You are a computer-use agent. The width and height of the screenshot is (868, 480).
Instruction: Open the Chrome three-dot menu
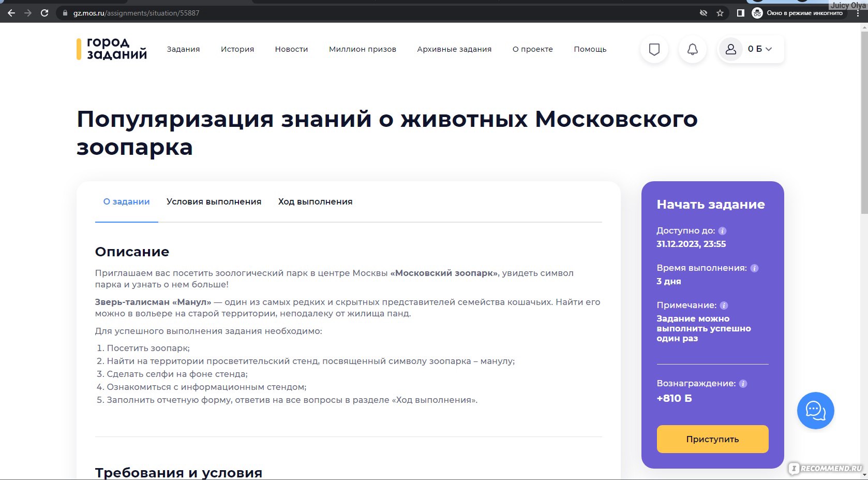pyautogui.click(x=858, y=13)
